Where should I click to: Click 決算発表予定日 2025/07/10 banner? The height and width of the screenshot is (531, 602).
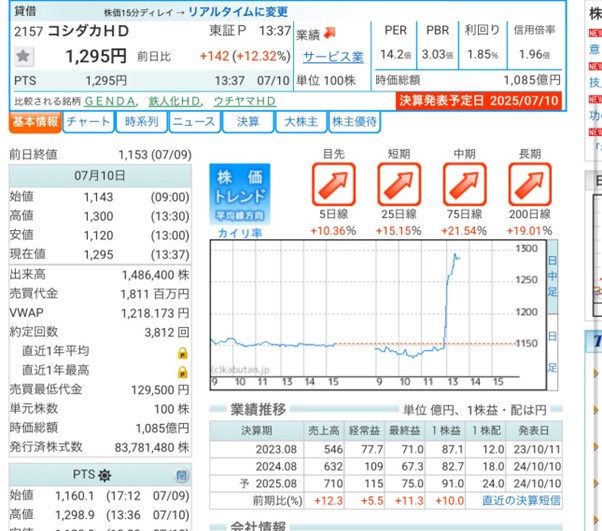(x=478, y=101)
